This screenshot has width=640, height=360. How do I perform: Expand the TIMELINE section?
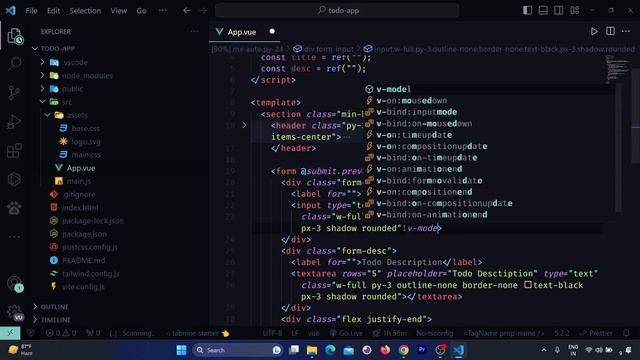coord(35,320)
